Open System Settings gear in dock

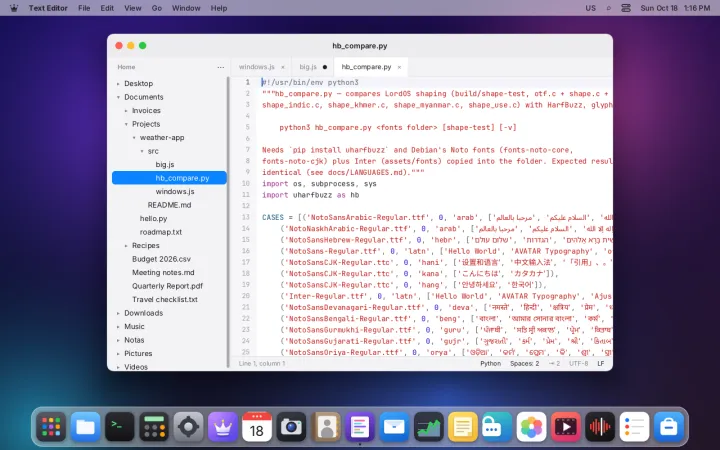click(188, 427)
